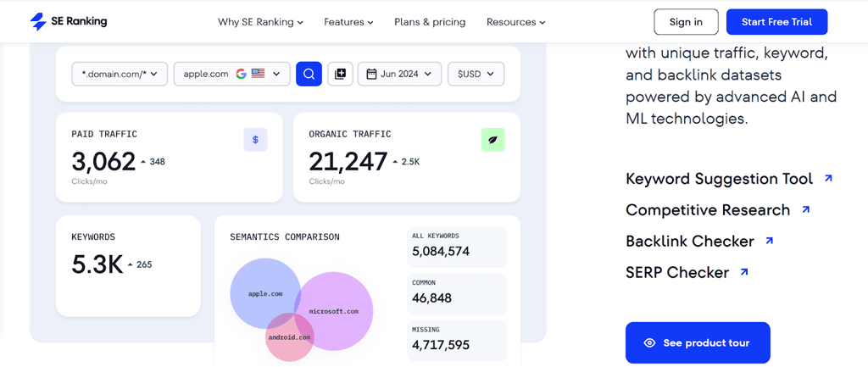The image size is (868, 367).
Task: Click arrow icon beside Backlink Checker
Action: coord(769,241)
